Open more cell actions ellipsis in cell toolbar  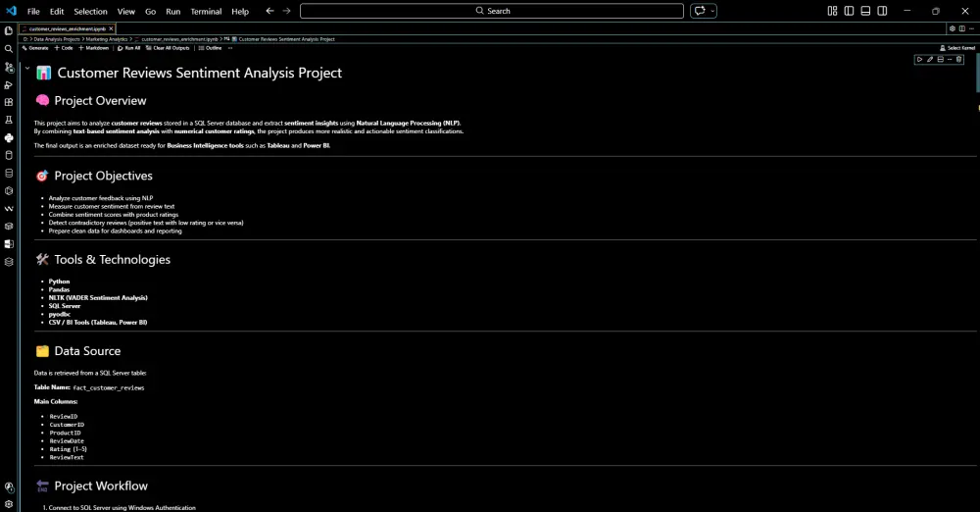click(950, 60)
